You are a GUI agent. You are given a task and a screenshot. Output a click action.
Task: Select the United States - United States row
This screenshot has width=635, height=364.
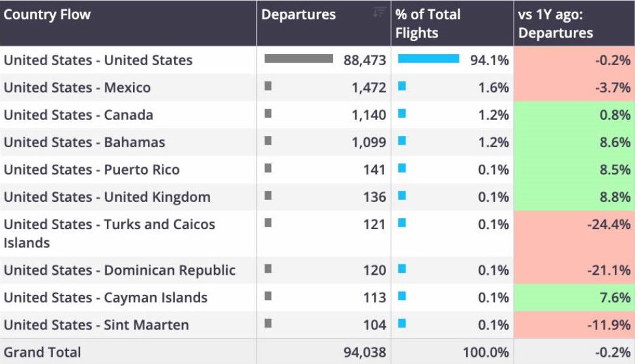[x=317, y=60]
